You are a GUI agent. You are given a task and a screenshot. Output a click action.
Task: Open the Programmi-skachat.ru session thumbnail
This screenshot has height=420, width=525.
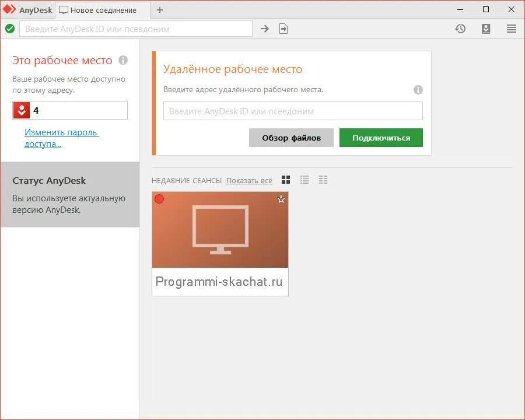pos(220,230)
